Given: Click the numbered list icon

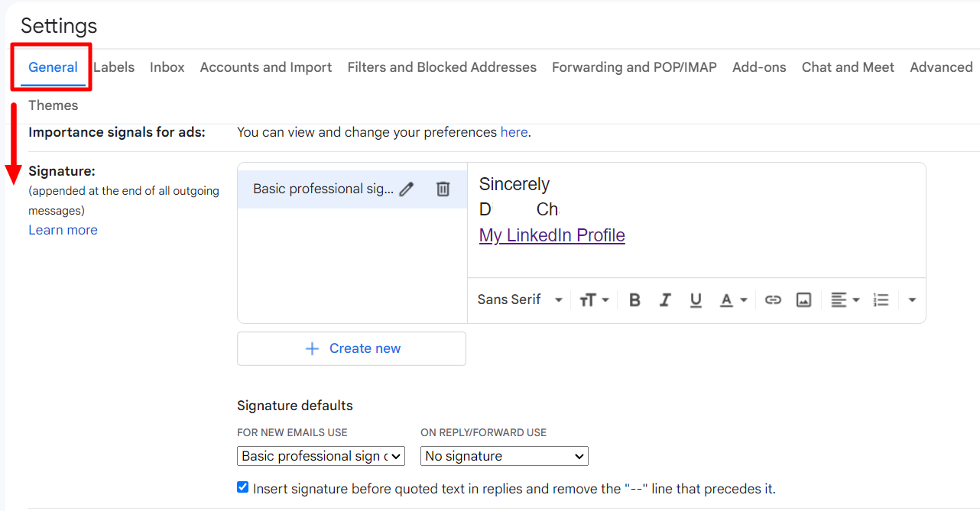Looking at the screenshot, I should point(881,300).
